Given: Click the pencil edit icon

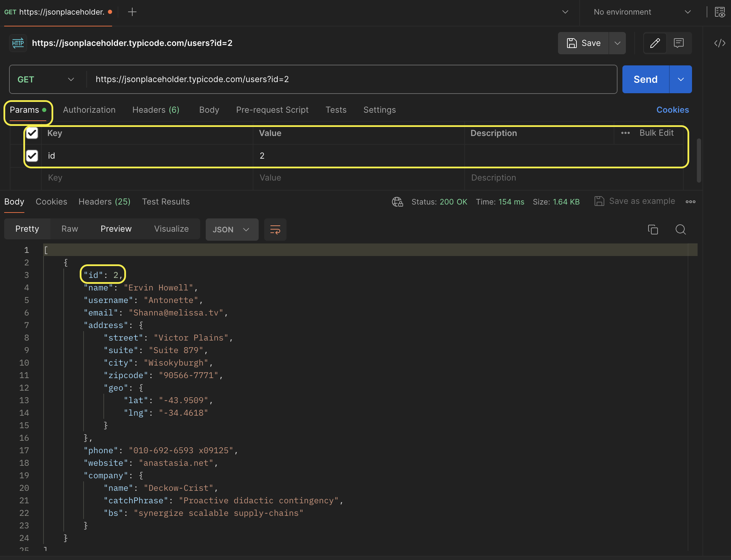Looking at the screenshot, I should click(x=655, y=43).
